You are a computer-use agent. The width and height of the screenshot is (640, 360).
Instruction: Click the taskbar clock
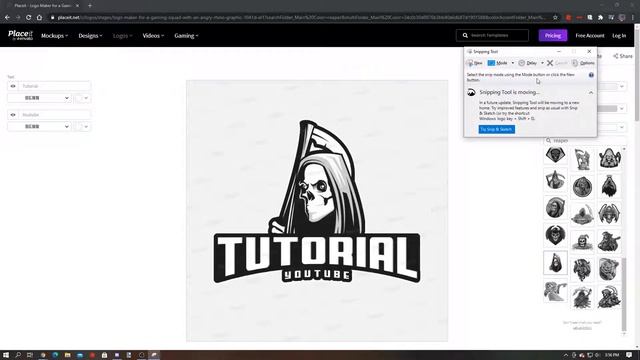[611, 355]
